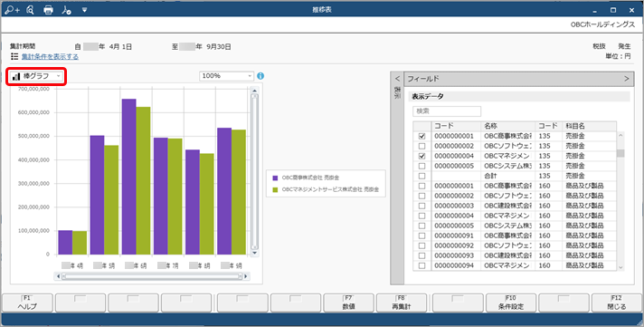Click the list icon beside 集計条件を表示する

[x=14, y=56]
